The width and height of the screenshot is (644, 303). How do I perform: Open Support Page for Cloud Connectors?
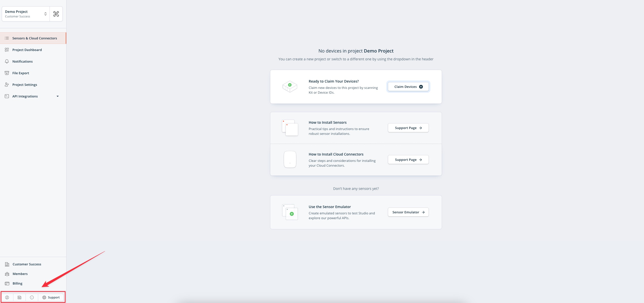point(408,160)
